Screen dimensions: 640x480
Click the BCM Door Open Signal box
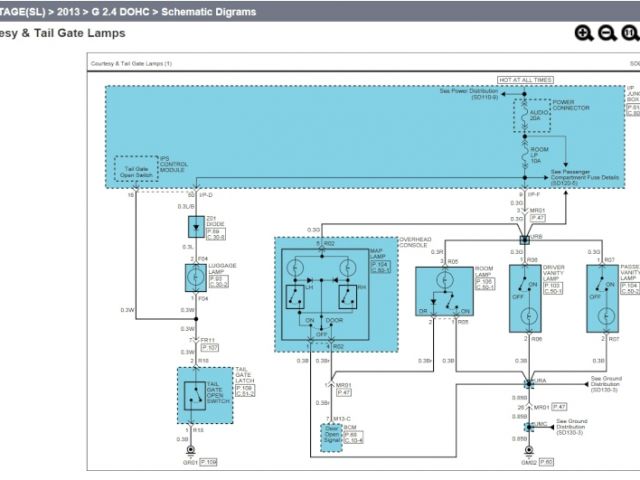(325, 431)
